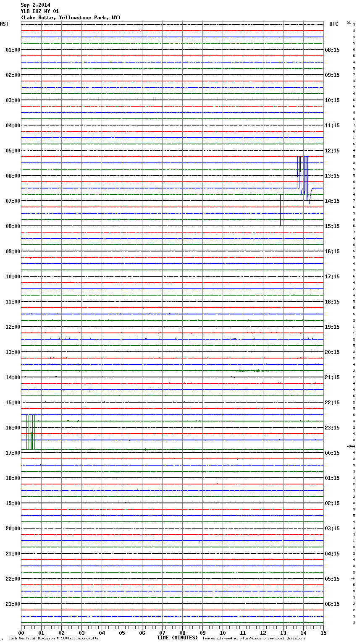Viewport: 357px width, 644px height.
Task: Click minute tick label 10 on time axis
Action: pyautogui.click(x=223, y=633)
